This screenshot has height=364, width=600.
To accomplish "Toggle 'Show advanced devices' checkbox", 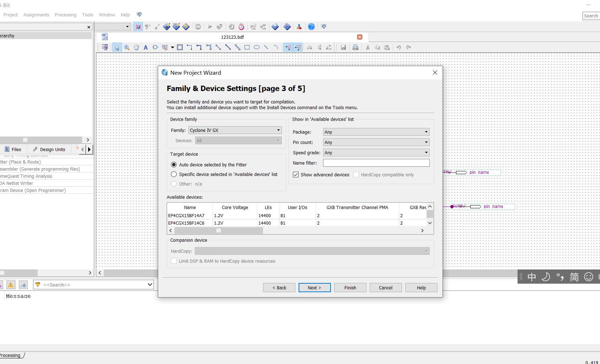I will point(321,175).
